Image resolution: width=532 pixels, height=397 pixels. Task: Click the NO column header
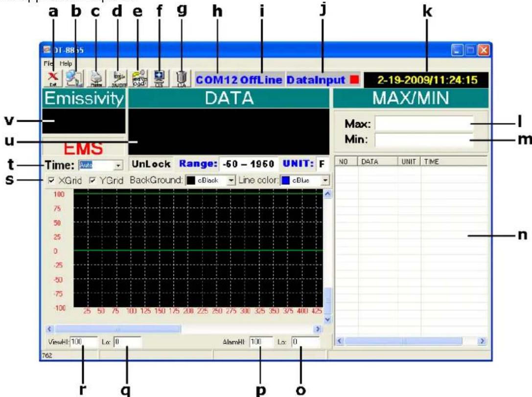(346, 161)
